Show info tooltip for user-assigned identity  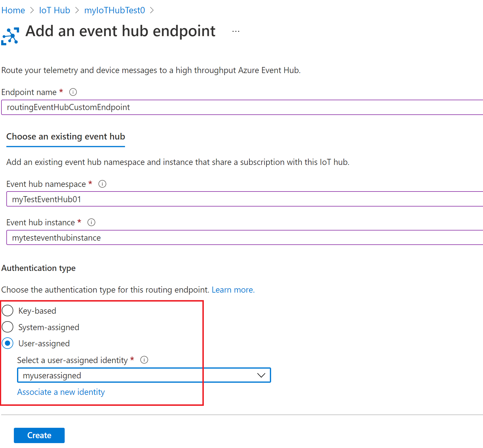pos(144,360)
